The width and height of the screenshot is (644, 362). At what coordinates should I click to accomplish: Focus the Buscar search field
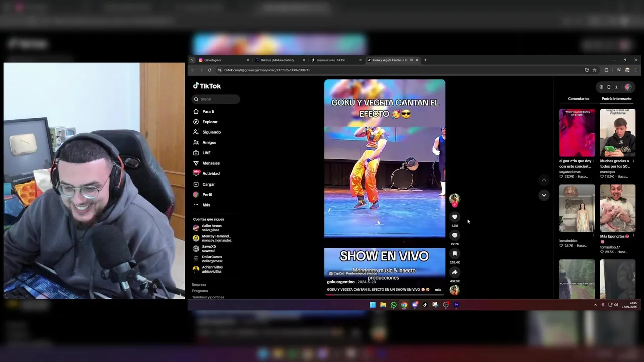coord(216,99)
